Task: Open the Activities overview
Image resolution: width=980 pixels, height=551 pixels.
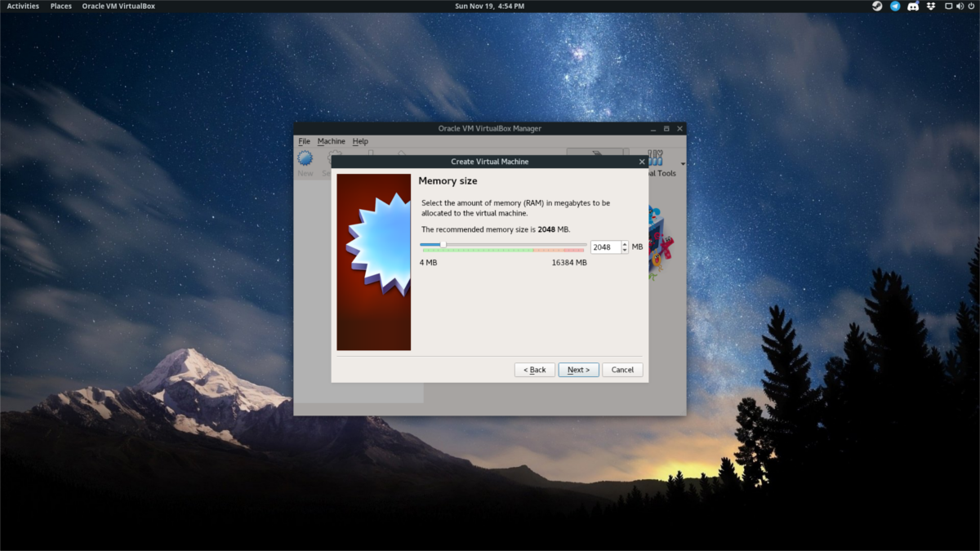Action: click(23, 6)
